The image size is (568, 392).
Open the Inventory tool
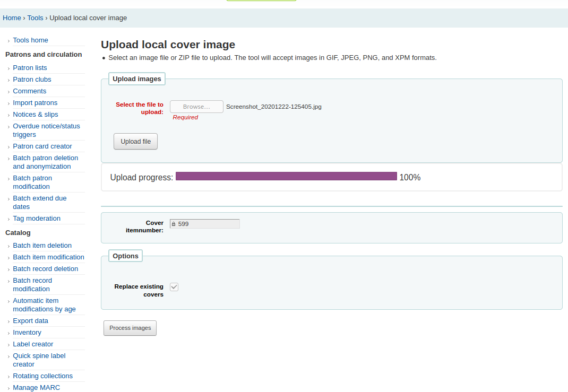click(x=27, y=333)
